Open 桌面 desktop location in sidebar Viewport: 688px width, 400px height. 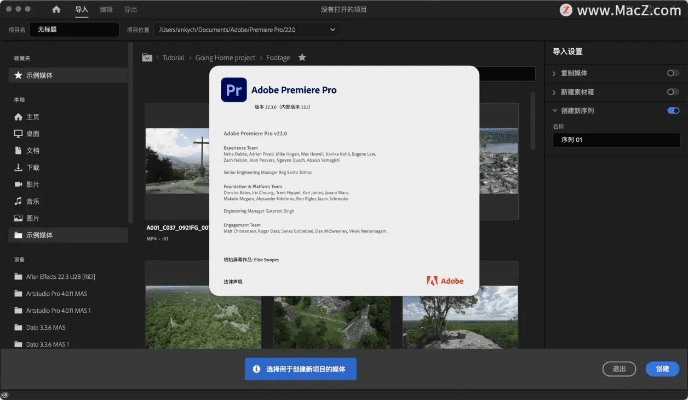(33, 133)
